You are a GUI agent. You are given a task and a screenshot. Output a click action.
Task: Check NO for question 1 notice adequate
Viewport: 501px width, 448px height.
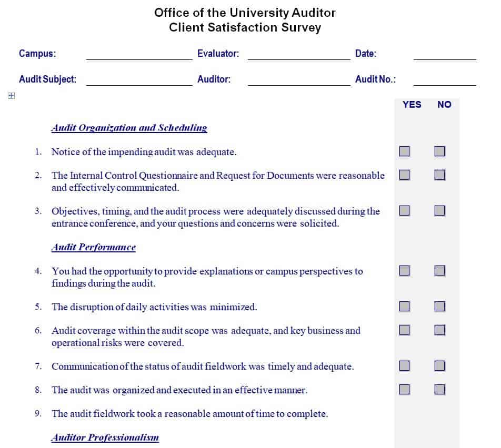point(440,151)
